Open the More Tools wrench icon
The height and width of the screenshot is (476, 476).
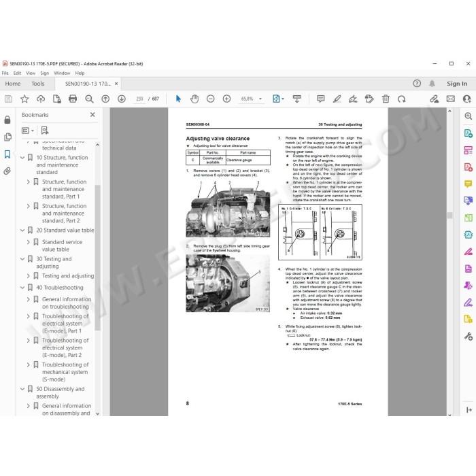pos(468,336)
